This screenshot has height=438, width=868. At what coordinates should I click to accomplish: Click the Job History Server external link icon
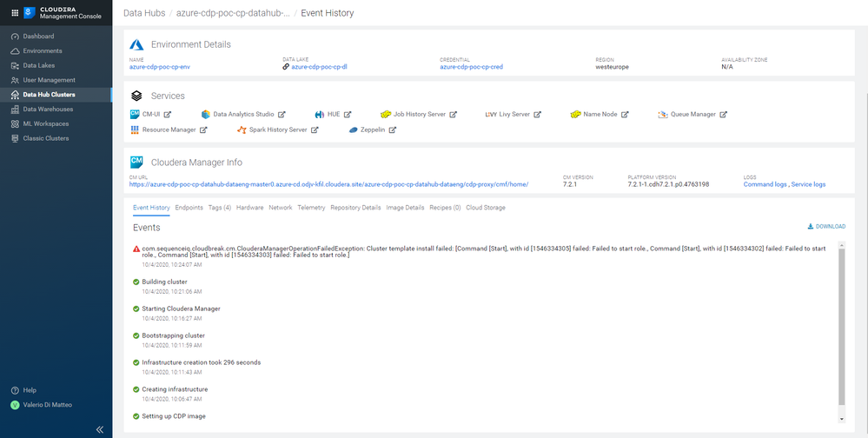click(453, 115)
